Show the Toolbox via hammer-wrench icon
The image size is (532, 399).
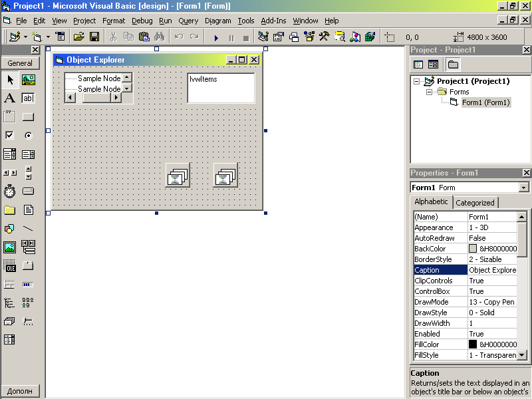(x=325, y=37)
